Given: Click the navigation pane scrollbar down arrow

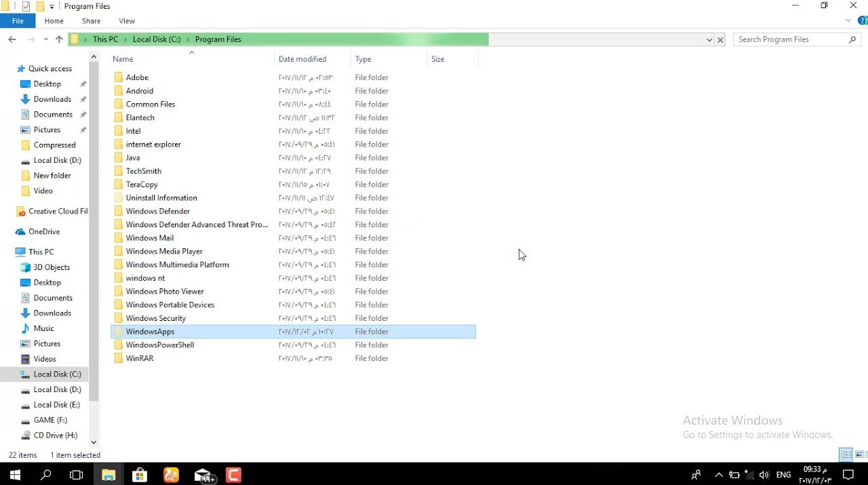Looking at the screenshot, I should [94, 442].
